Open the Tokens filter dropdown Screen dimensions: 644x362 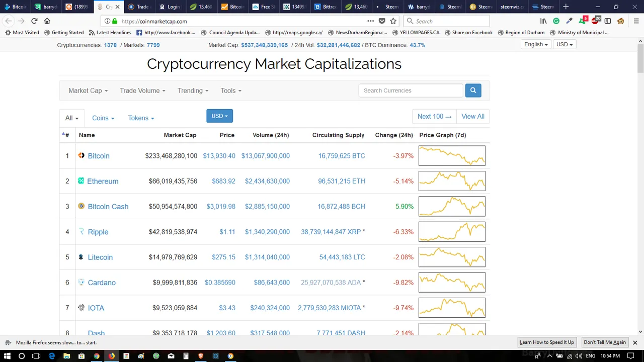point(141,118)
